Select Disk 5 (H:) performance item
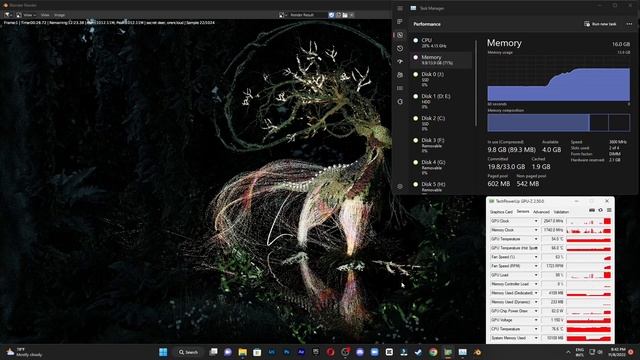This screenshot has height=360, width=640. click(x=442, y=187)
